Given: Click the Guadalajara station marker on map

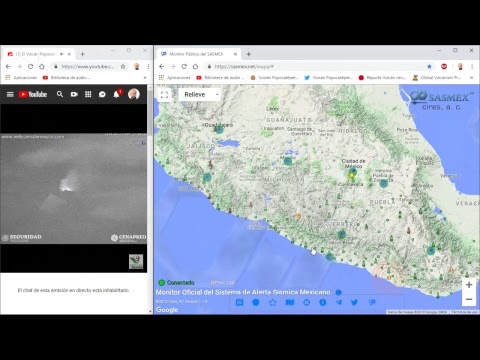Looking at the screenshot, I should (219, 130).
